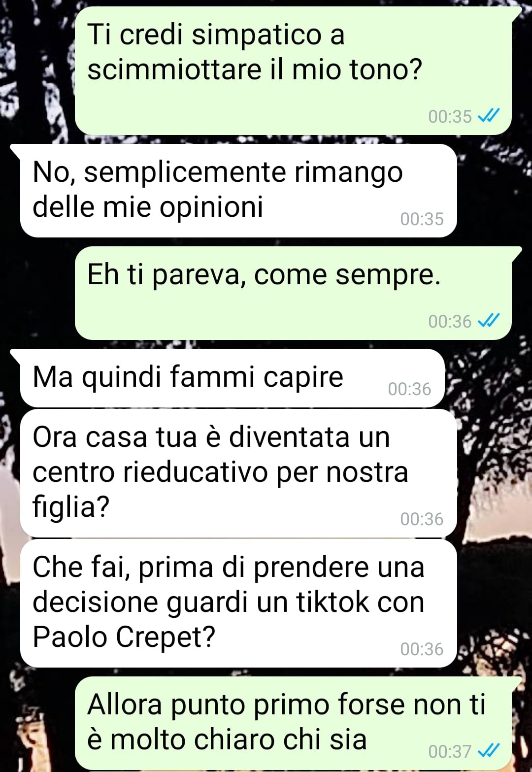Click 00:36 timestamp on 'figlia?' message
Viewport: 532px width, 772px height.
pyautogui.click(x=422, y=519)
